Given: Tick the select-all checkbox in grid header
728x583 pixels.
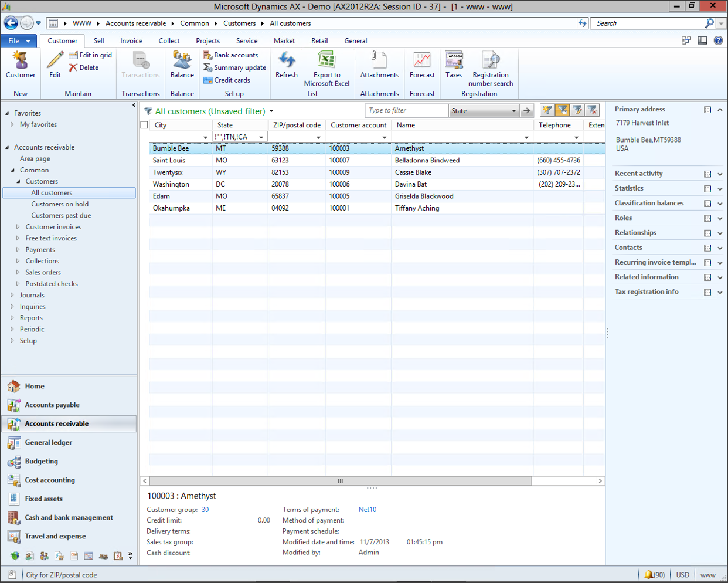Looking at the screenshot, I should point(144,125).
